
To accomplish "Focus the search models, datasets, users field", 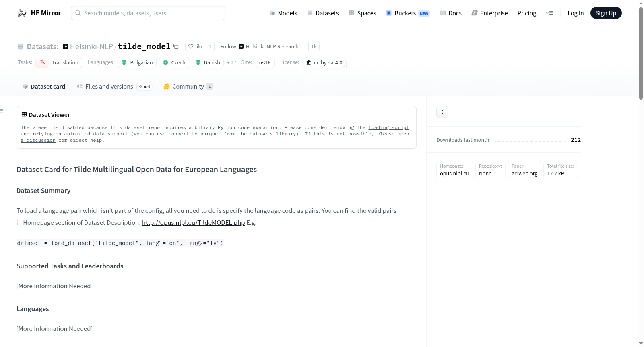I will [x=148, y=13].
